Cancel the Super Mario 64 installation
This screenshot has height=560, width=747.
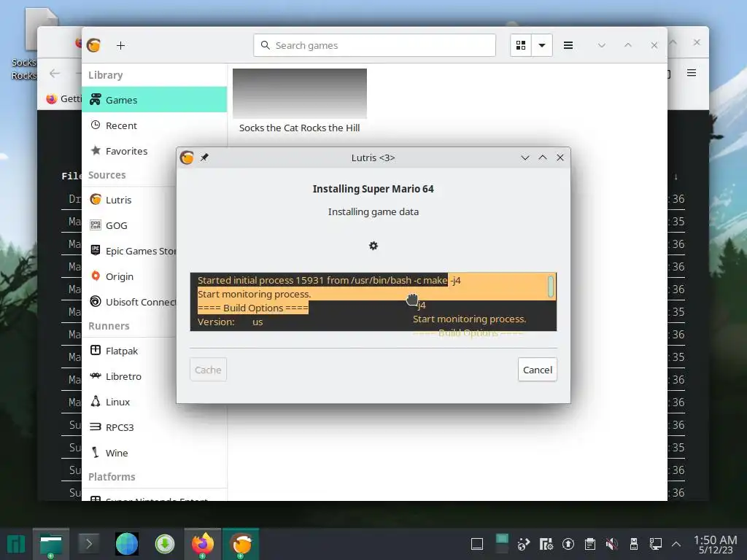538,370
